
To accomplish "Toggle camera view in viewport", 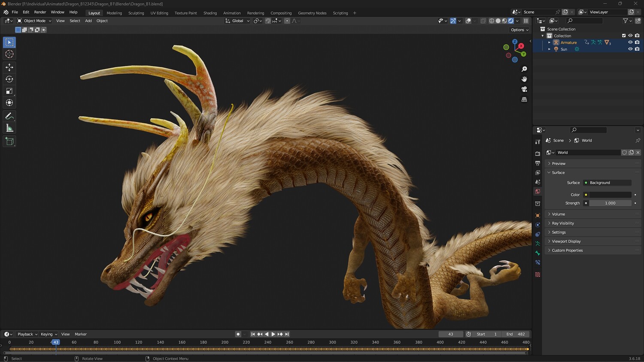I will (x=524, y=89).
